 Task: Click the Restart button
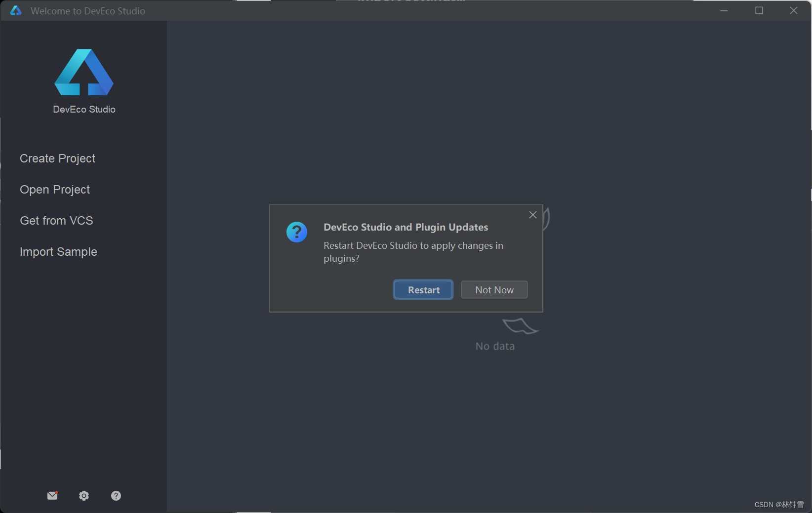pos(423,290)
